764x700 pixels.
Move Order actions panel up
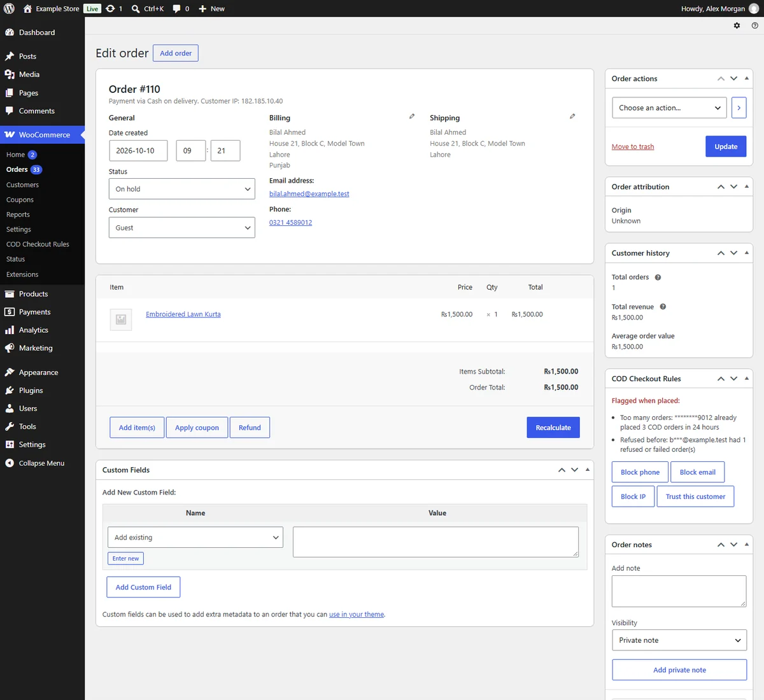click(721, 79)
